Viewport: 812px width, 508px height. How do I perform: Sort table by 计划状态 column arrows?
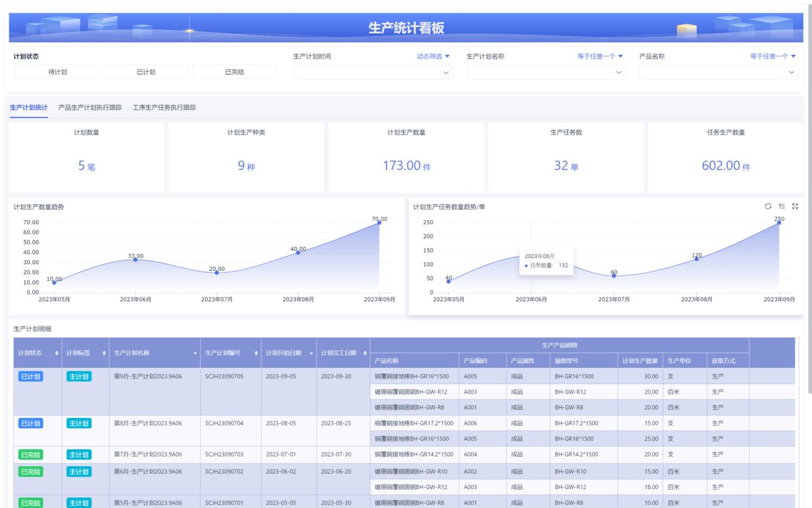57,353
